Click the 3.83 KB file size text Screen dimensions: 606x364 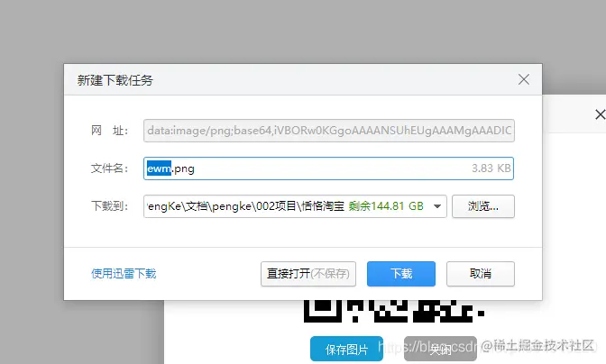point(491,168)
